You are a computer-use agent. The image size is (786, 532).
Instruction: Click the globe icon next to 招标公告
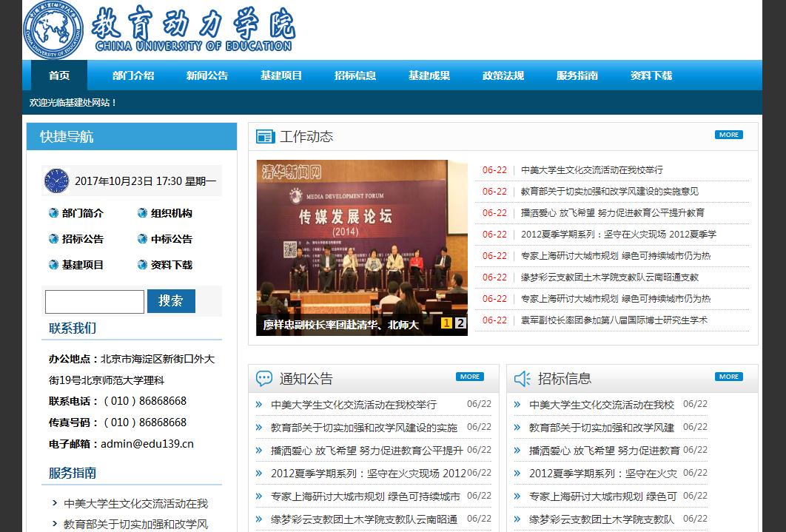point(53,239)
